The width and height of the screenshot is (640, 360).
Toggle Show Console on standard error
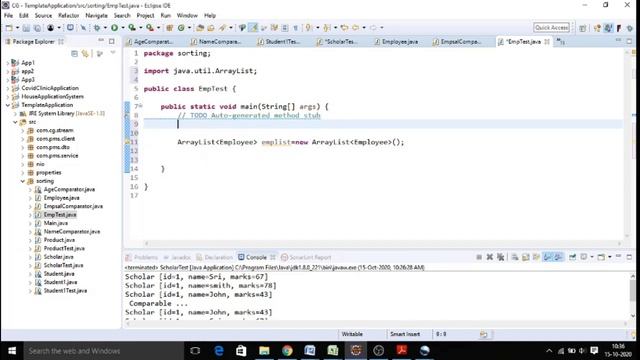tap(558, 257)
